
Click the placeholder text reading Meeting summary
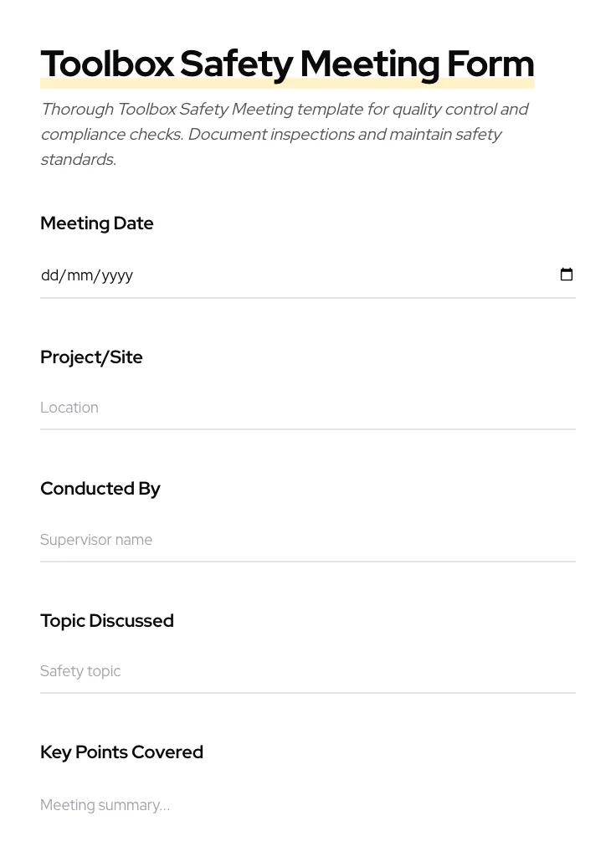105,805
